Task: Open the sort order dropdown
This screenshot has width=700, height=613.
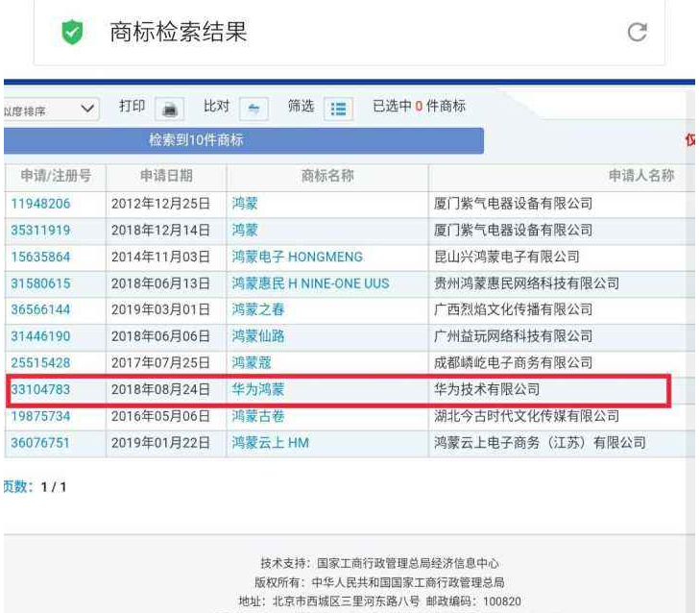Action: pos(51,109)
